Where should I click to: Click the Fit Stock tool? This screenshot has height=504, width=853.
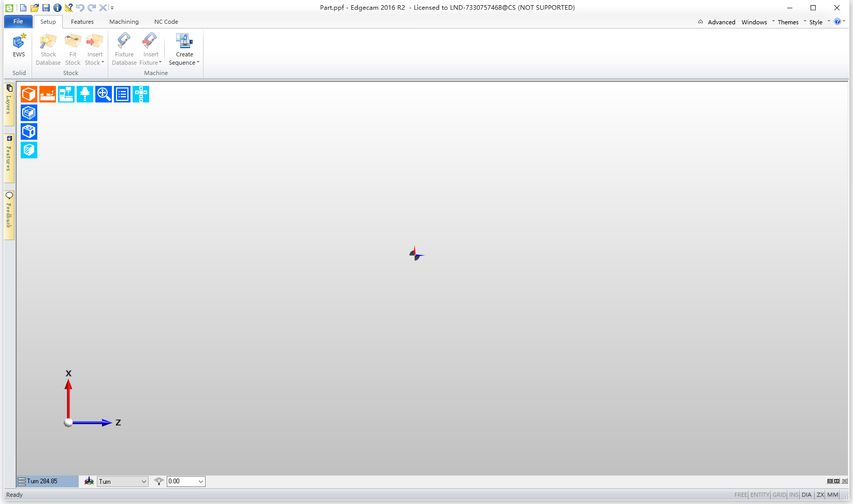73,49
